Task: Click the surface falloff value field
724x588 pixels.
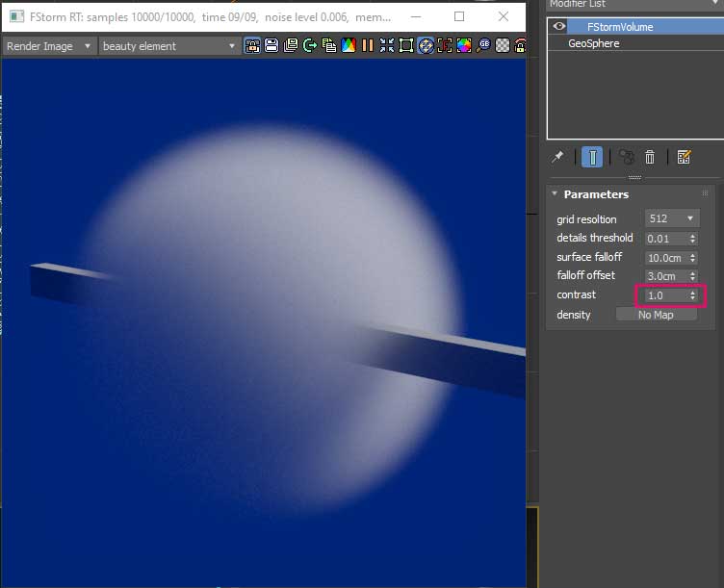Action: (x=664, y=257)
